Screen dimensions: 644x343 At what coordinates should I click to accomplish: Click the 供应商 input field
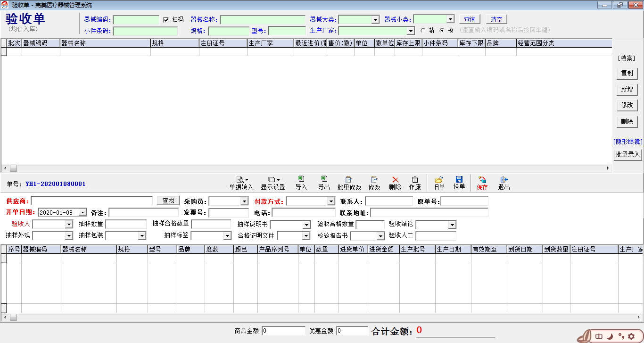click(x=91, y=201)
